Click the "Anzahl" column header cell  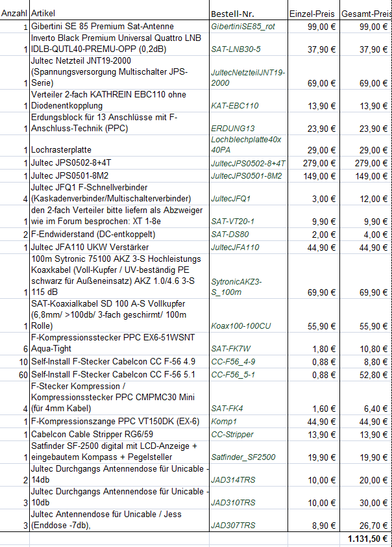click(x=14, y=14)
